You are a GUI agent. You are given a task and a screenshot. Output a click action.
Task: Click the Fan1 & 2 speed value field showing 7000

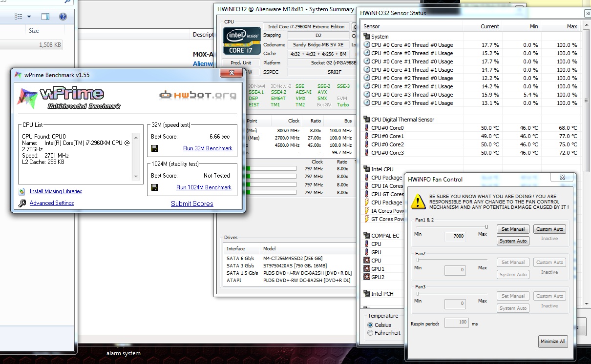click(455, 237)
